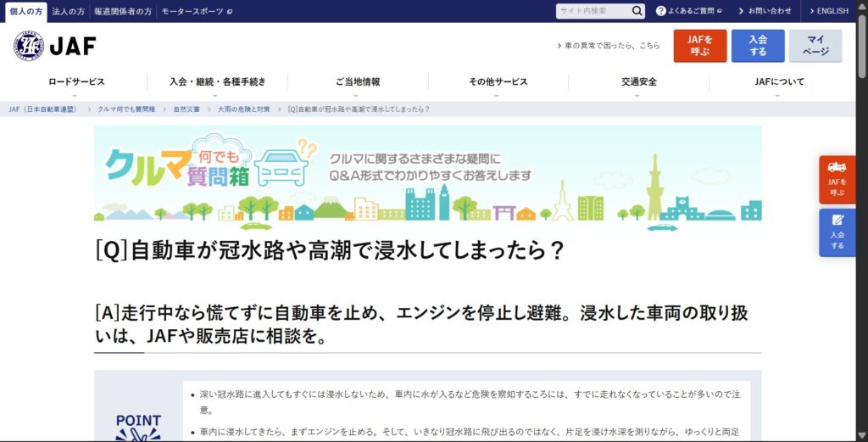Expand JAFについて menu
This screenshot has height=442, width=868.
779,82
